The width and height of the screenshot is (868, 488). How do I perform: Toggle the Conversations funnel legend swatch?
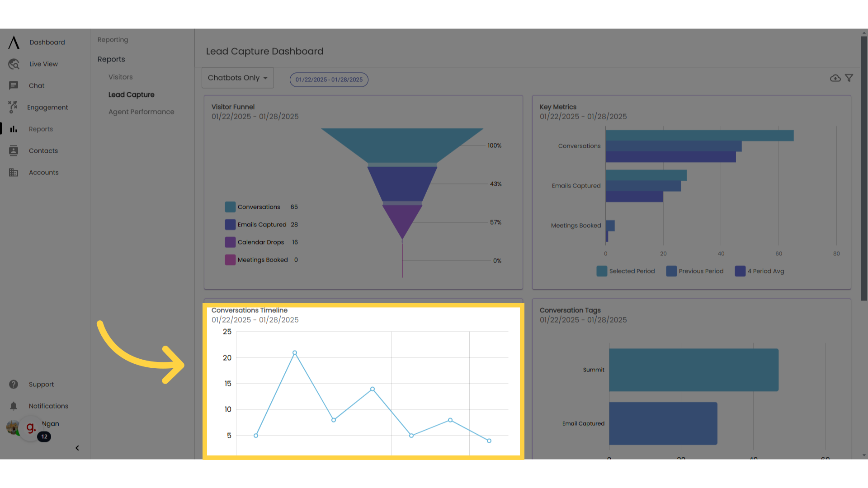[230, 207]
